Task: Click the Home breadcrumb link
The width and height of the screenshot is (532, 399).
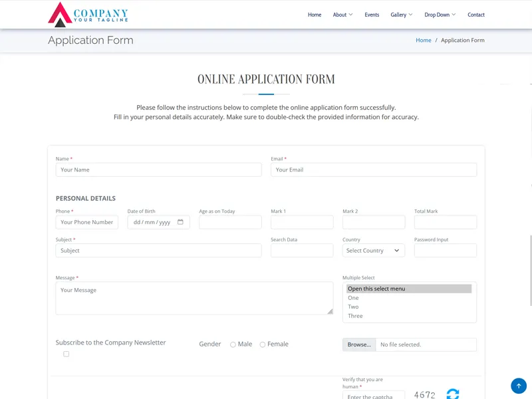Action: tap(424, 41)
